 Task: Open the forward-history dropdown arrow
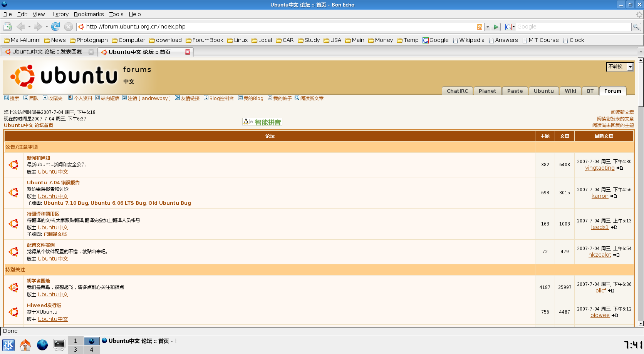click(47, 27)
